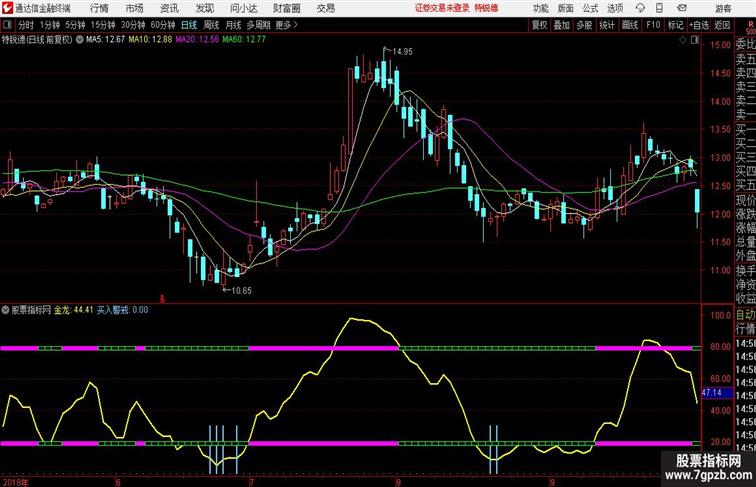Open F10 company info
This screenshot has height=487, width=756.
pyautogui.click(x=653, y=25)
